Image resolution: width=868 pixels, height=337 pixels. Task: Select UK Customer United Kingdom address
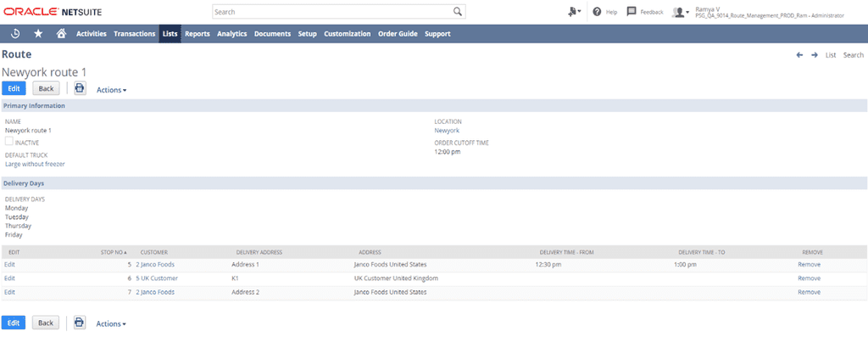click(x=396, y=278)
